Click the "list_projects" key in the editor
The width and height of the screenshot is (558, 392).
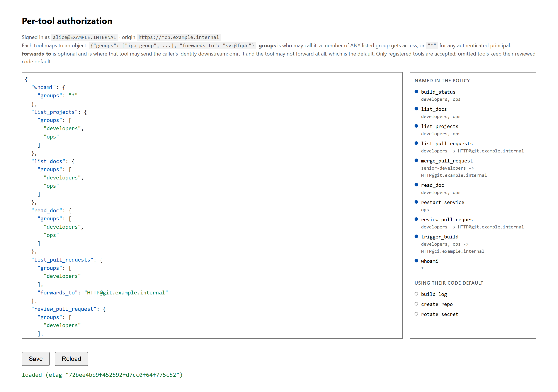pos(54,112)
